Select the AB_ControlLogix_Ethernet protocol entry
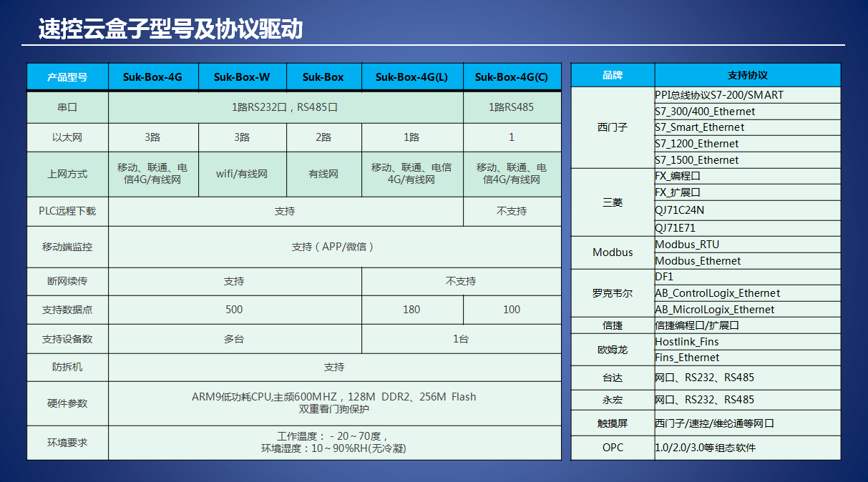Viewport: 868px width, 482px height. pos(718,293)
